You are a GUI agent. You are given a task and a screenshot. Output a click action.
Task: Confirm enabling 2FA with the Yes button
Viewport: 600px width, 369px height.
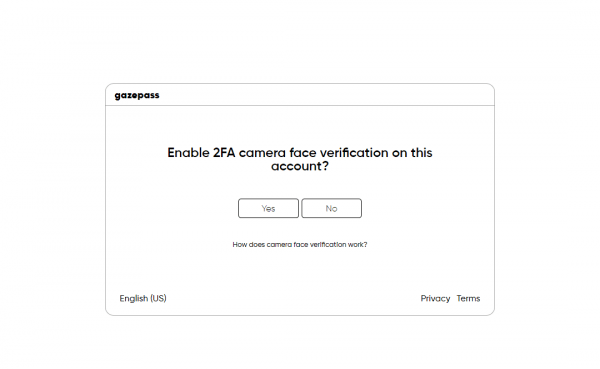[268, 208]
